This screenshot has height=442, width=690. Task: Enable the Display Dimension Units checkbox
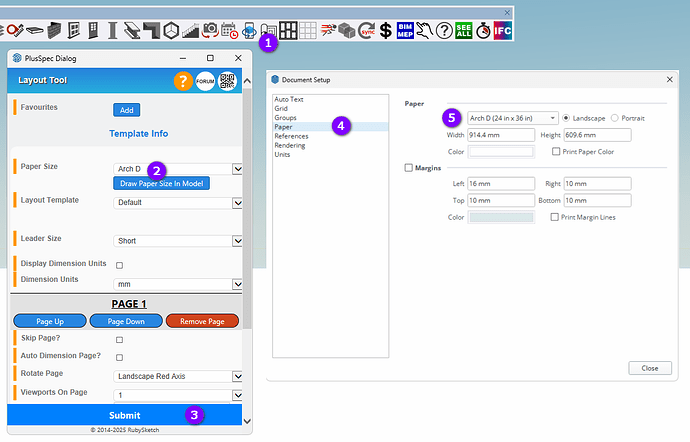coord(120,265)
